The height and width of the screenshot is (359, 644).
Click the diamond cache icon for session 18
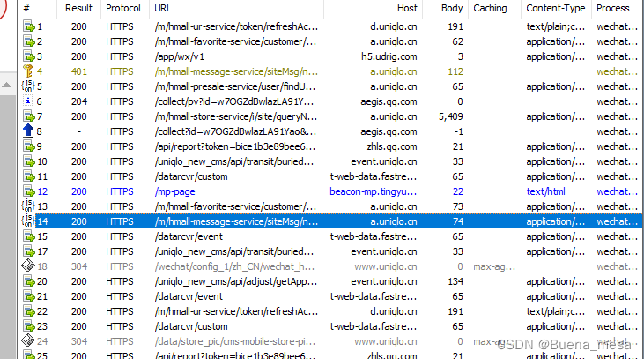[28, 266]
